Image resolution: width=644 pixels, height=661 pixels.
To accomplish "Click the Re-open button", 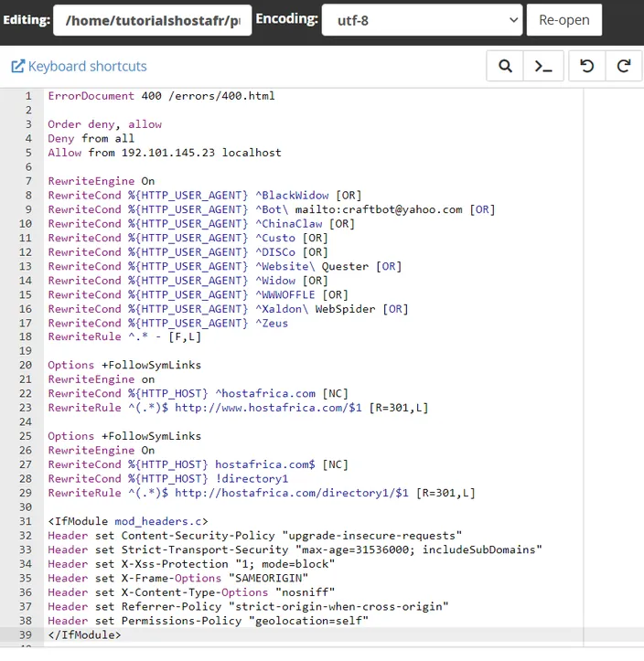I will click(563, 20).
